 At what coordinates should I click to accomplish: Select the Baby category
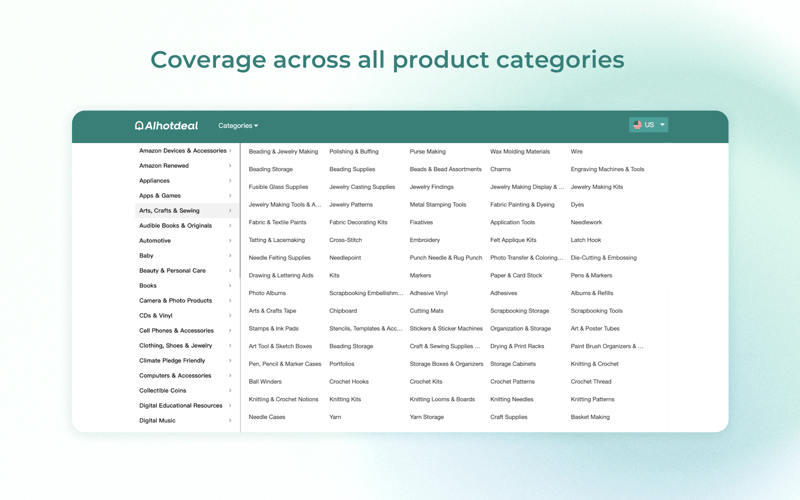click(x=146, y=256)
